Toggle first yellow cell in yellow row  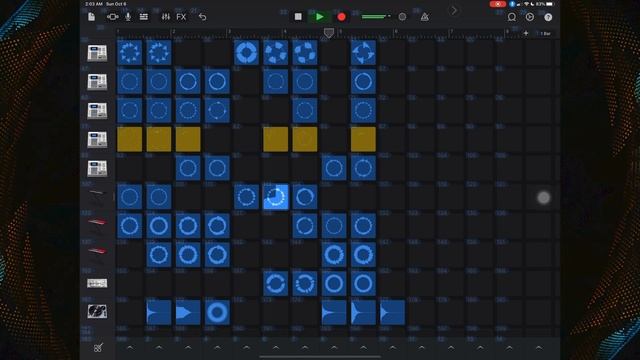[129, 139]
